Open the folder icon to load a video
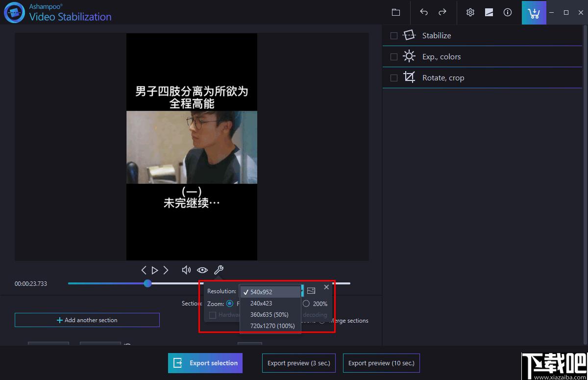This screenshot has height=380, width=588. click(396, 12)
